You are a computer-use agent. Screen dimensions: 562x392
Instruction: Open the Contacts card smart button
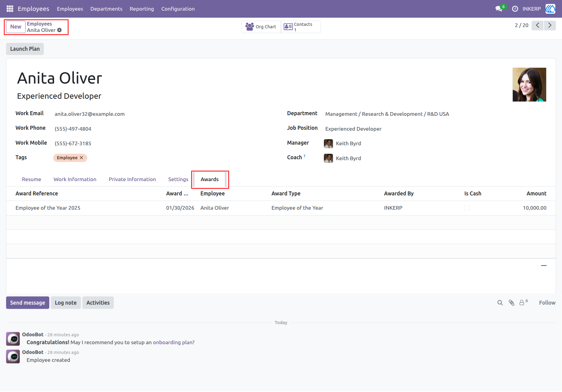tap(300, 27)
